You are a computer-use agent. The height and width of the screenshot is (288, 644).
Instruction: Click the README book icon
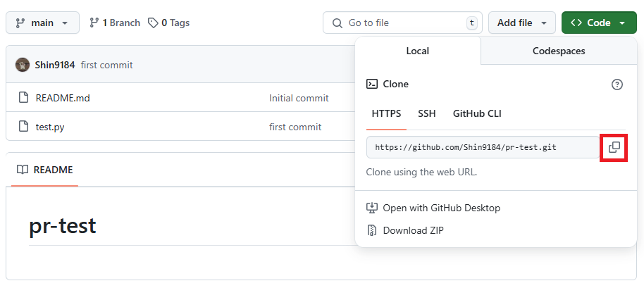click(23, 170)
